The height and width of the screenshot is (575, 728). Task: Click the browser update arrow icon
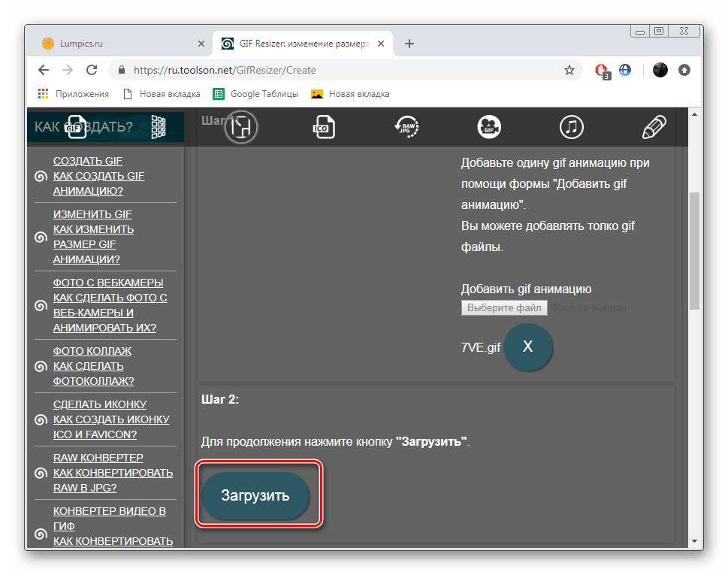point(684,70)
